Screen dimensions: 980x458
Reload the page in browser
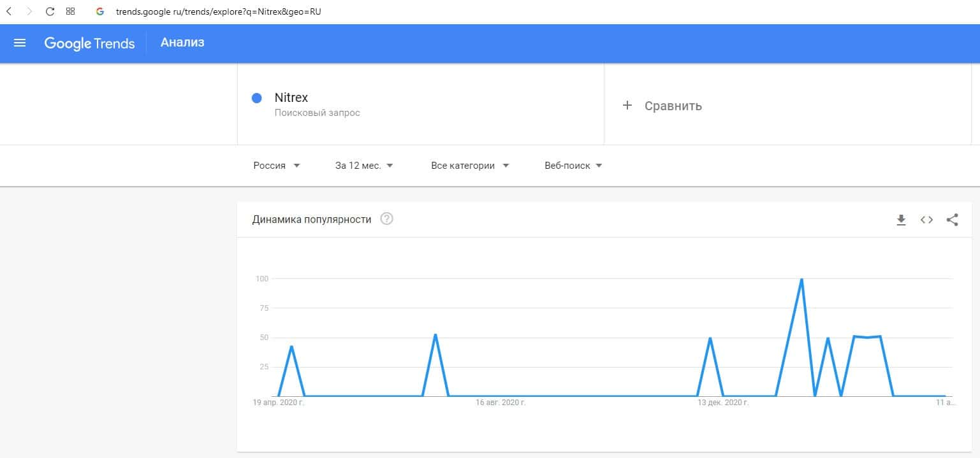(x=50, y=11)
